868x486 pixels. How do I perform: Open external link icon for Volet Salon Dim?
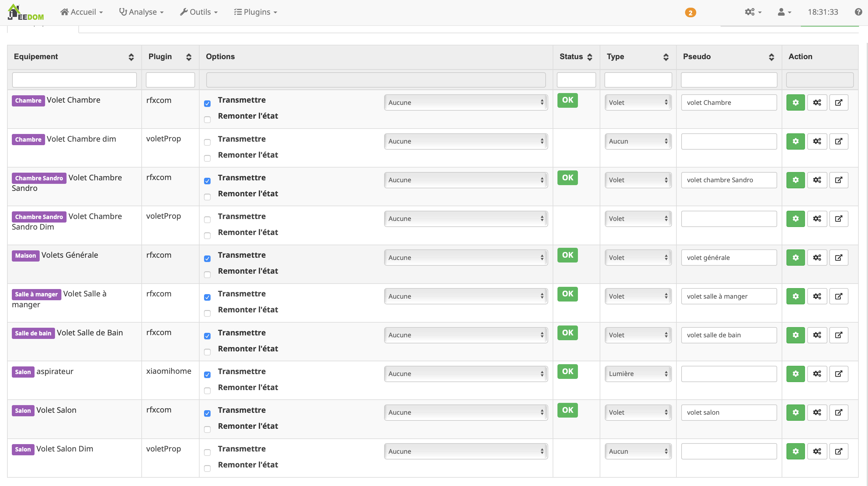point(838,451)
